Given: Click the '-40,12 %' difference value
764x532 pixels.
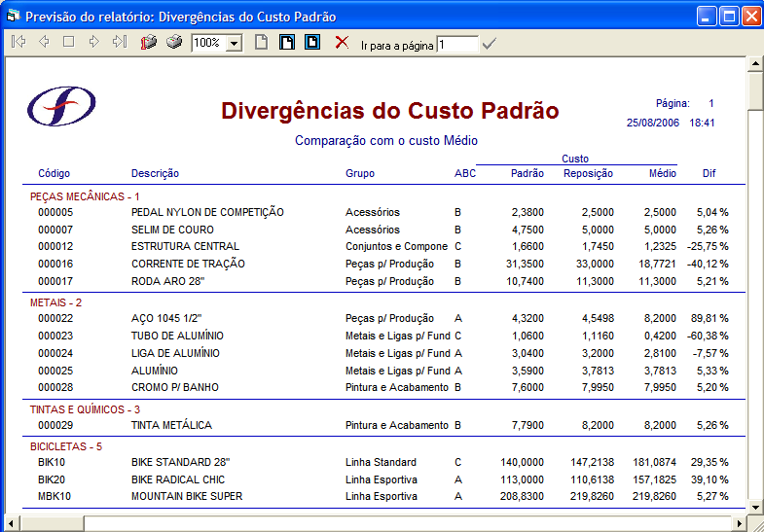Looking at the screenshot, I should pyautogui.click(x=708, y=264).
